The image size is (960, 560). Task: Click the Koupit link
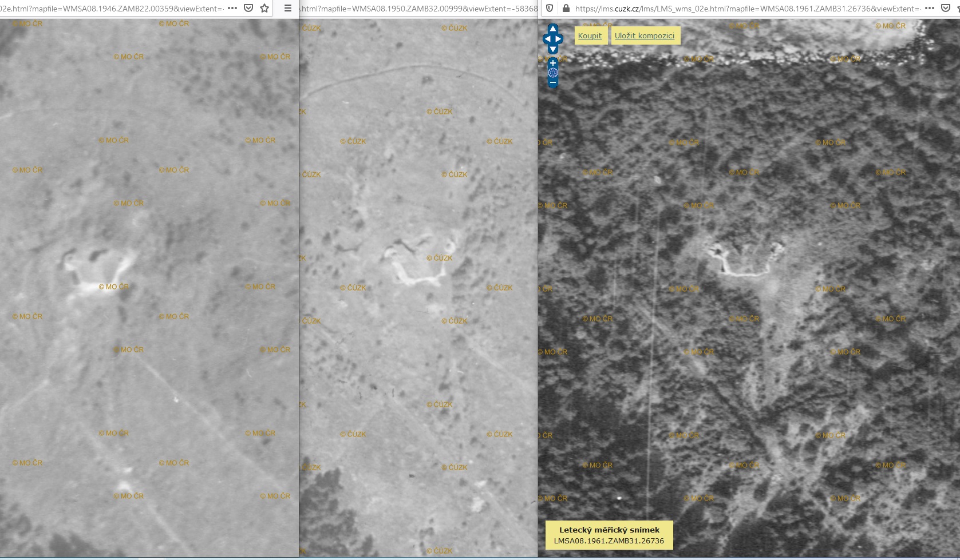click(590, 35)
